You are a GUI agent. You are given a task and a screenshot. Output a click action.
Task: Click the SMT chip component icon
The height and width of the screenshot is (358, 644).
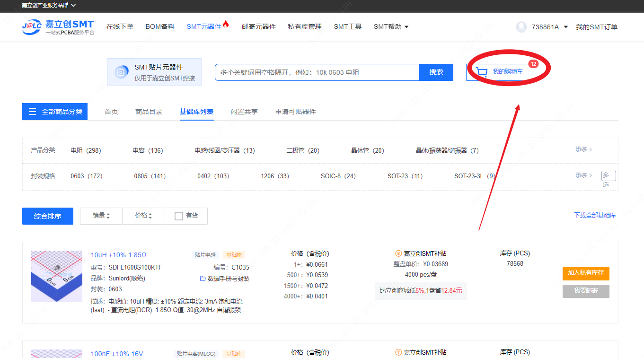click(x=121, y=72)
